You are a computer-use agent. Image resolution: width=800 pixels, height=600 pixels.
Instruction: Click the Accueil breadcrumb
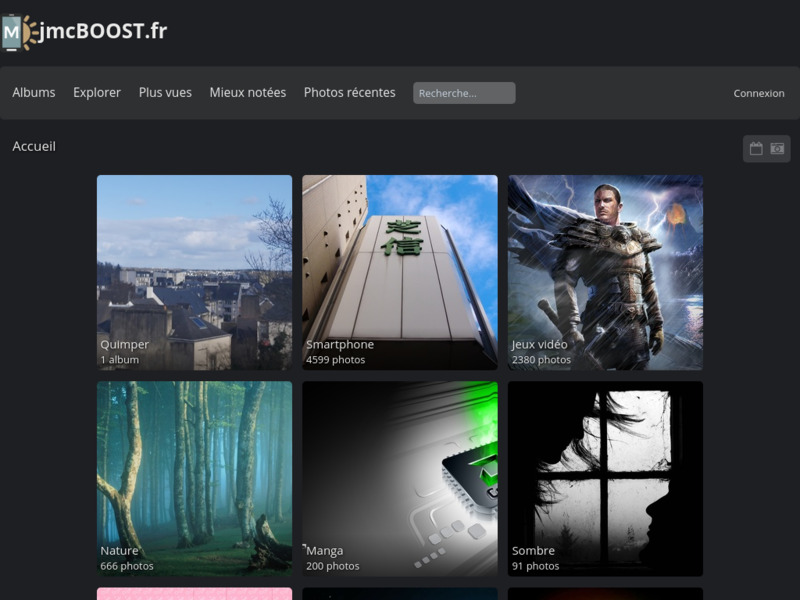click(x=34, y=147)
